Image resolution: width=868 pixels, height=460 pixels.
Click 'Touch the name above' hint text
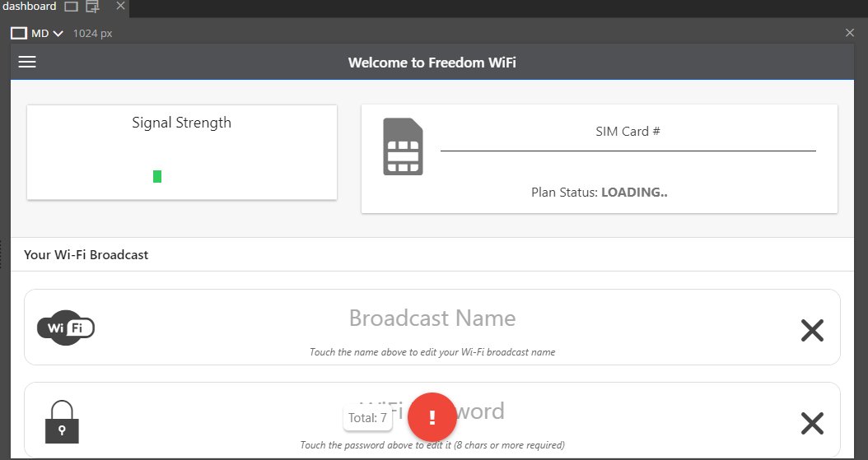point(432,352)
